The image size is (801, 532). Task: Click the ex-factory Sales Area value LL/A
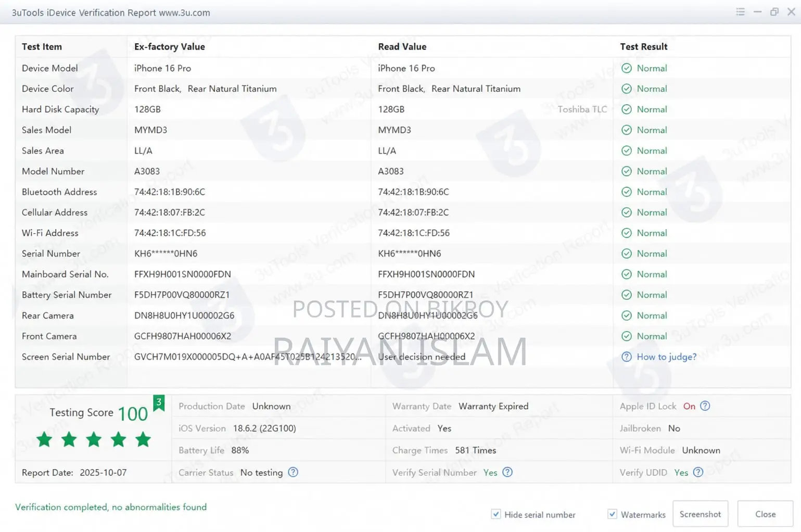143,151
